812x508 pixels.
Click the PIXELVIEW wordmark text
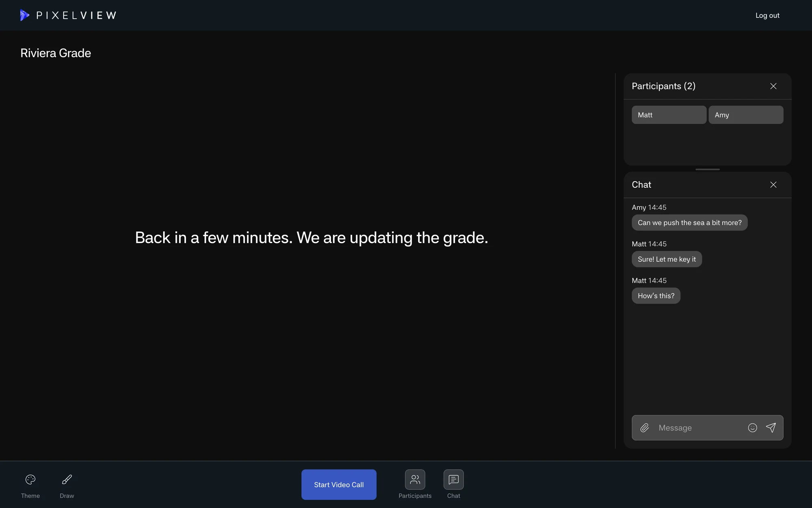coord(76,15)
